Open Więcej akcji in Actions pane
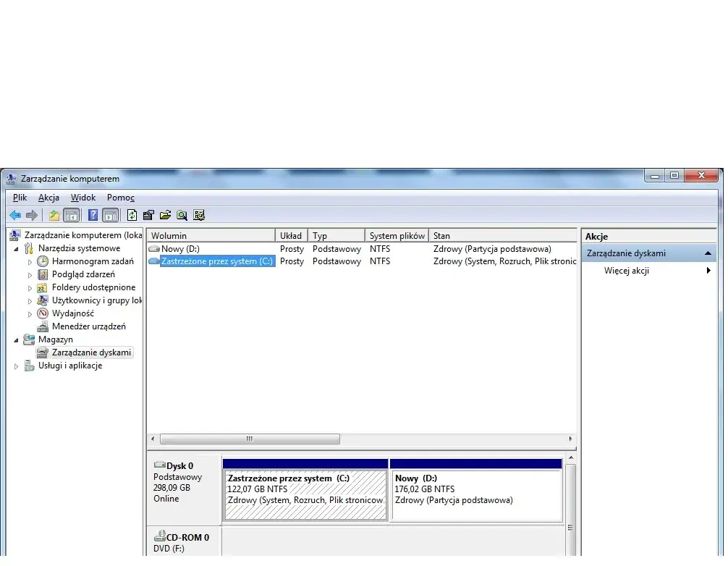Screen dimensions: 728x566 click(627, 271)
